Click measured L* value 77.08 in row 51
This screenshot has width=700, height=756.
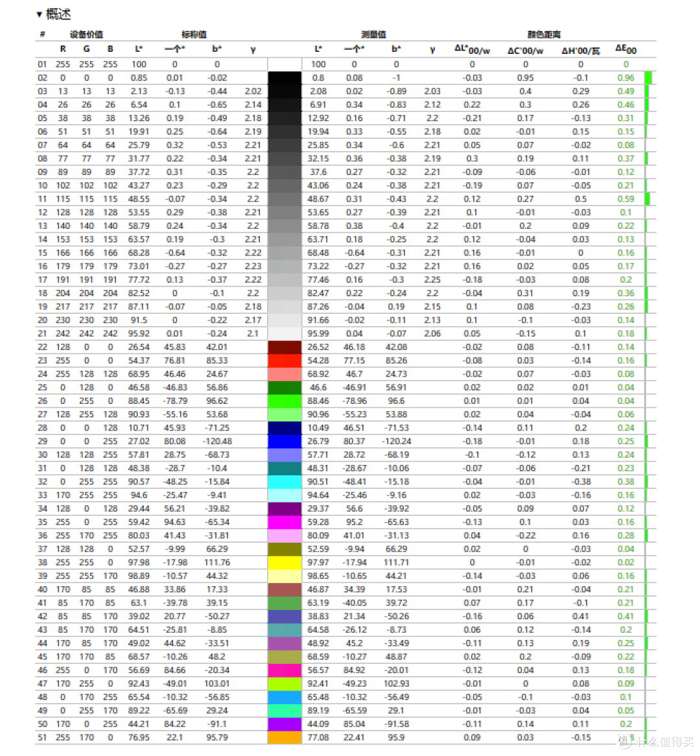318,738
